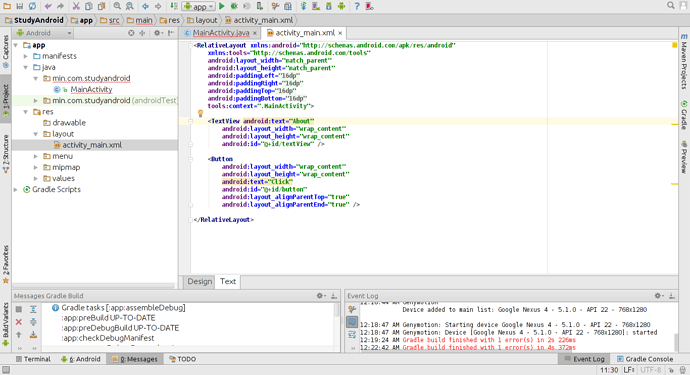This screenshot has width=690, height=375.
Task: Collapse the res folder node
Action: [26, 112]
